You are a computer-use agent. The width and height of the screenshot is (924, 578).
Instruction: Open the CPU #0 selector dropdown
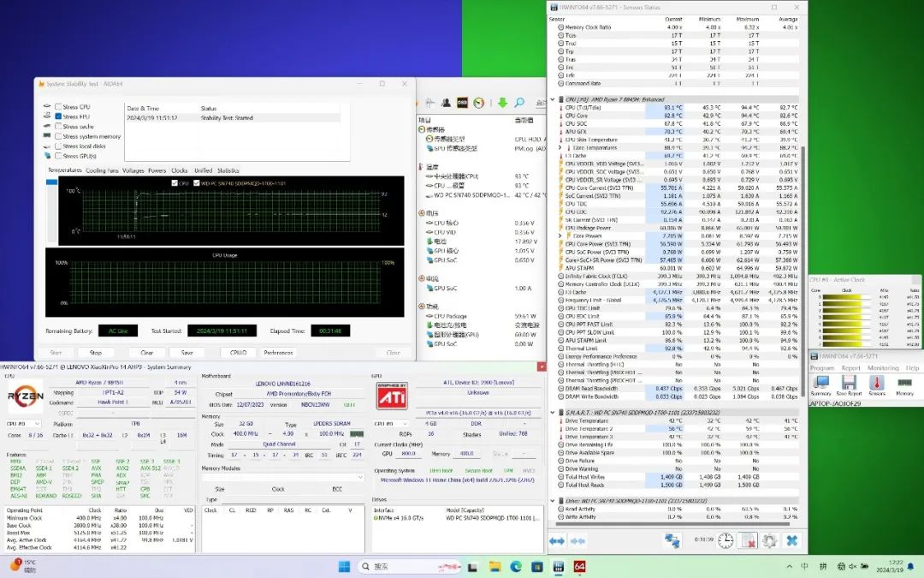pos(24,423)
